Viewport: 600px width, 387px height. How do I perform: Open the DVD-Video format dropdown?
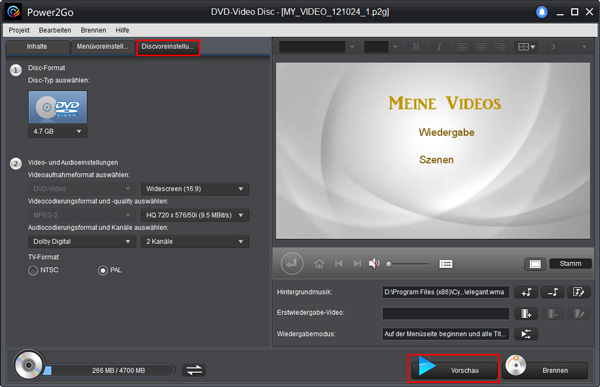(x=82, y=189)
